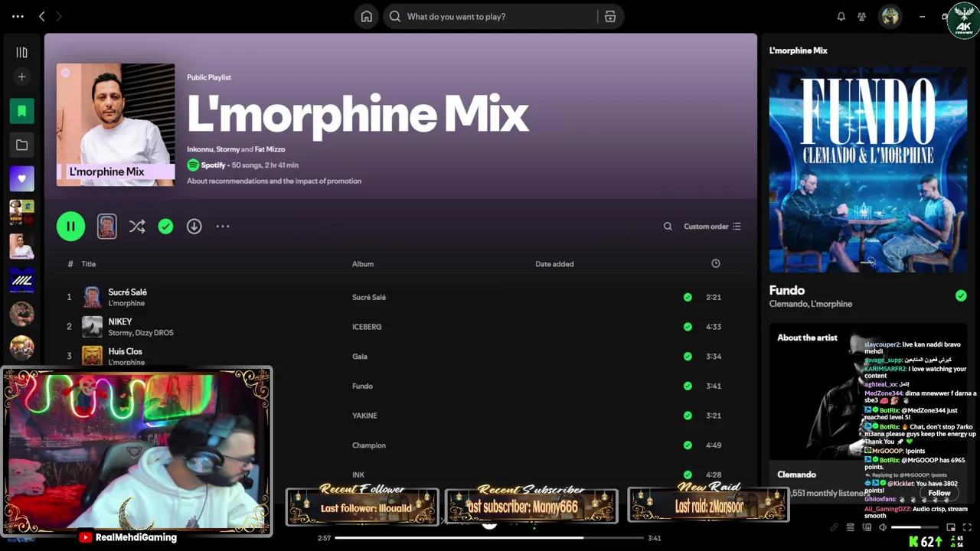Mute audio with the speaker icon
Viewport: 980px width, 551px height.
(883, 527)
